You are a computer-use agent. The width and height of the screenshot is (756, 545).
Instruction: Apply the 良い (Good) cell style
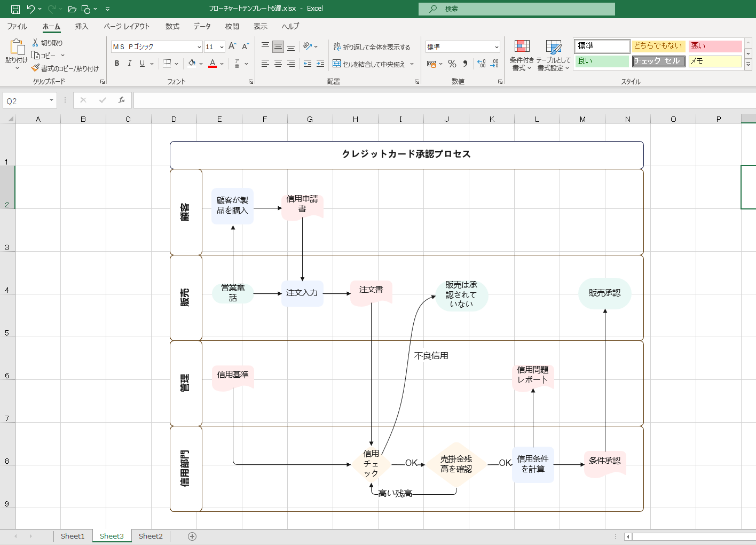pyautogui.click(x=602, y=61)
